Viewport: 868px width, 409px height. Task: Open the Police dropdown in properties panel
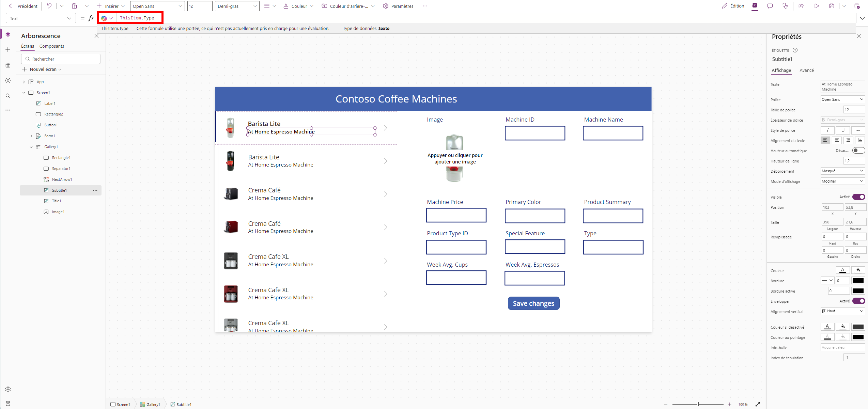click(842, 99)
